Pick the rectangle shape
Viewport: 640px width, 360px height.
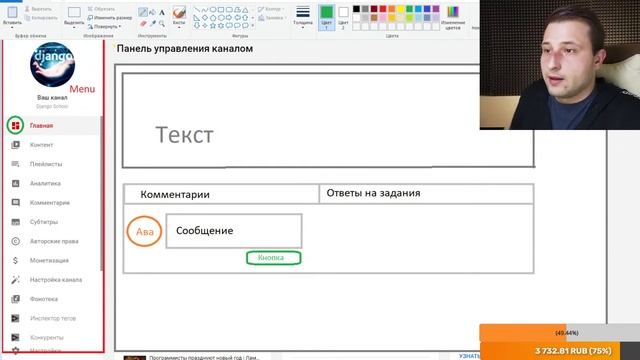[221, 10]
